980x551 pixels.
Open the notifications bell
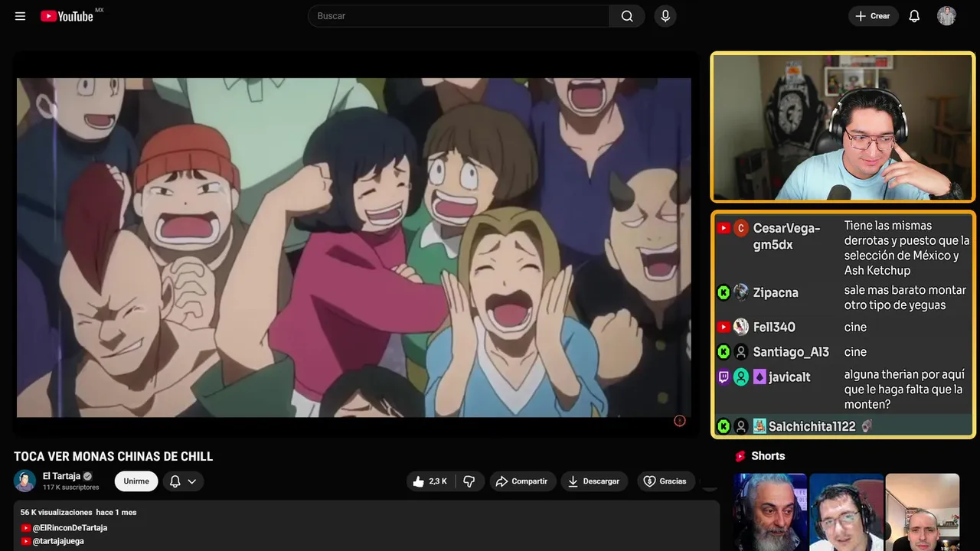(914, 16)
